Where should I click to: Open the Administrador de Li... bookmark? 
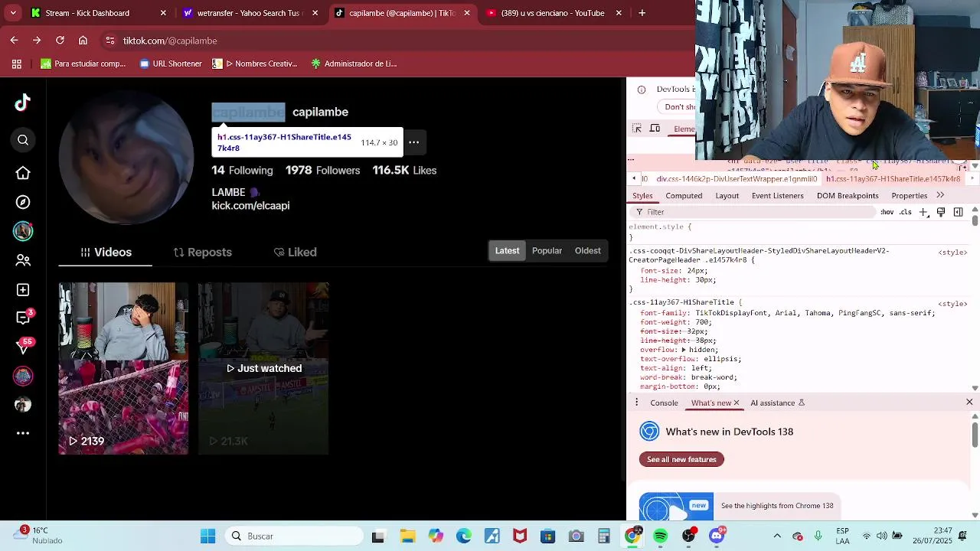point(354,64)
